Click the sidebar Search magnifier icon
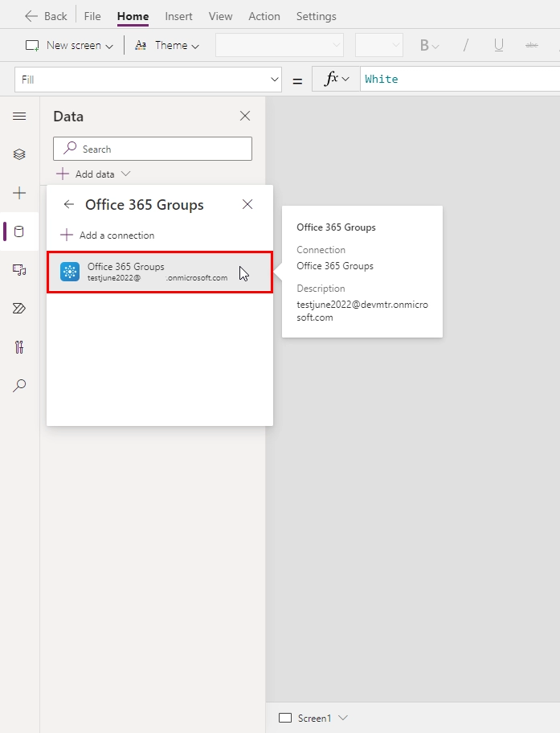This screenshot has width=560, height=733. tap(19, 385)
